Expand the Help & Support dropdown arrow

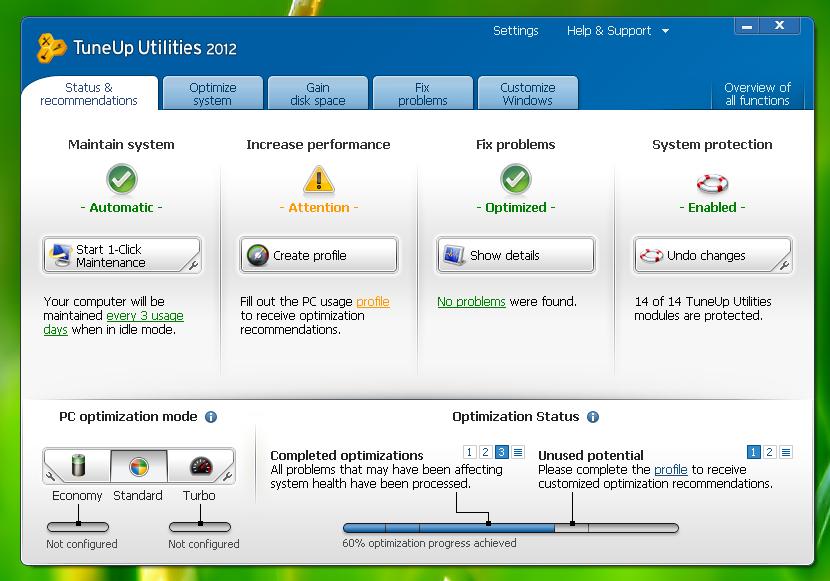(665, 31)
